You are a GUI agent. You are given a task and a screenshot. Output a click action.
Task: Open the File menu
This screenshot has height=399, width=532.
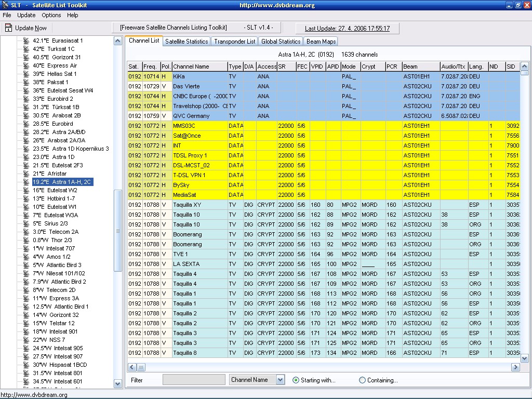7,15
